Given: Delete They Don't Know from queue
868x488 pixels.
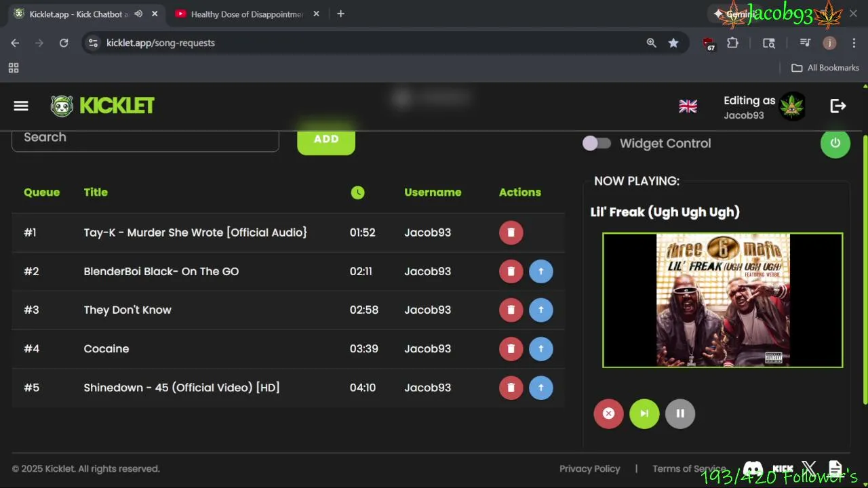Looking at the screenshot, I should coord(511,310).
